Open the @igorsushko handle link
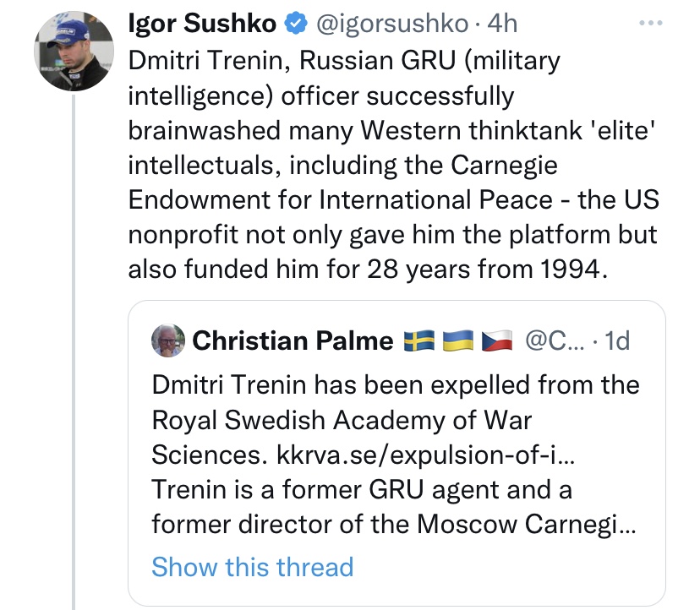The width and height of the screenshot is (700, 610). (x=392, y=25)
